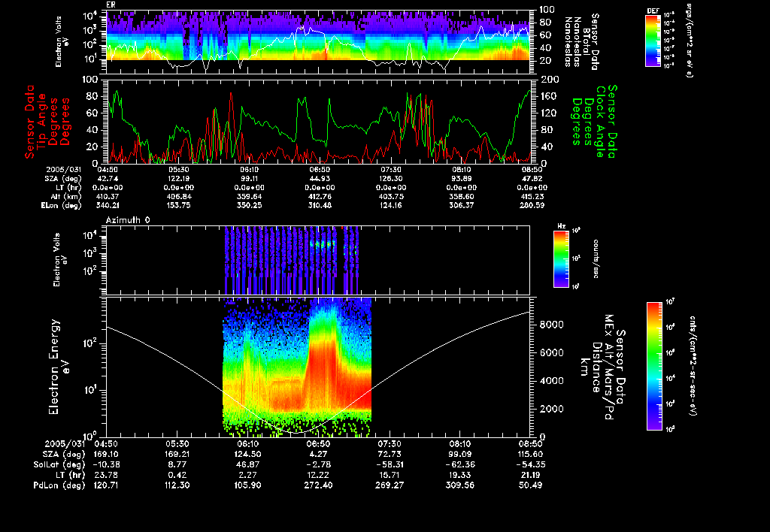Image resolution: width=770 pixels, height=532 pixels.
Task: Click the SZA value 42.74
Action: [108, 179]
